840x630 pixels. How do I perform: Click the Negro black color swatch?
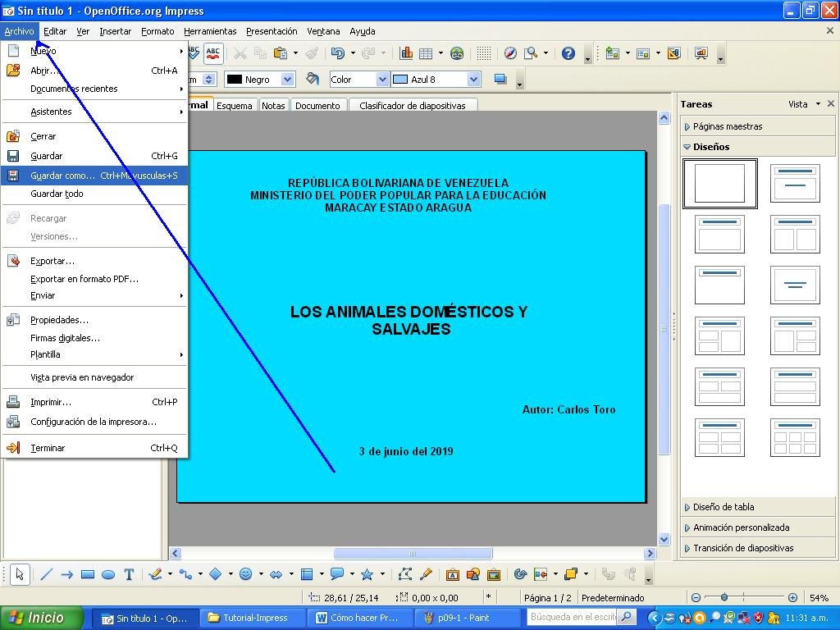coord(235,80)
